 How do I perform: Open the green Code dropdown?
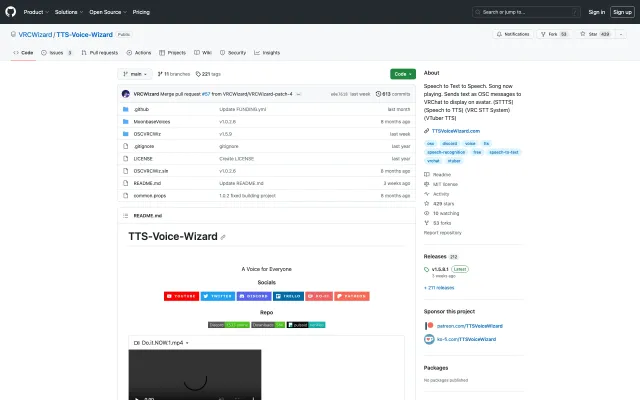402,74
